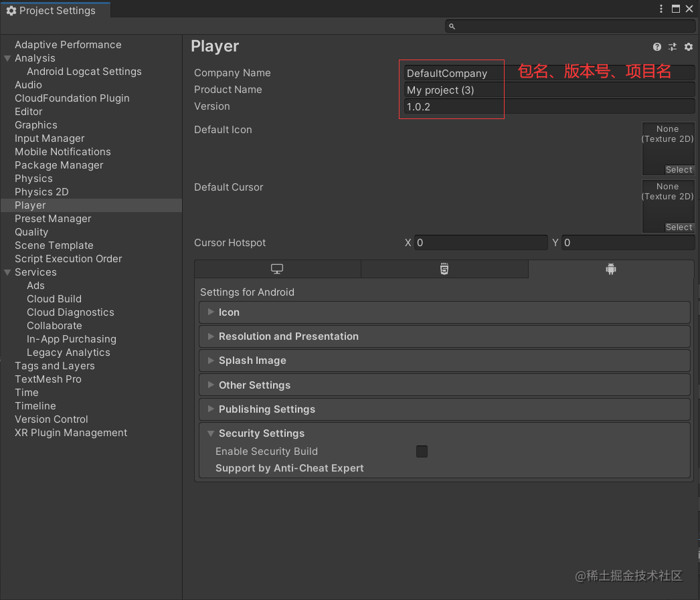This screenshot has height=600, width=700.
Task: Click the Project Settings tab title
Action: [x=57, y=10]
